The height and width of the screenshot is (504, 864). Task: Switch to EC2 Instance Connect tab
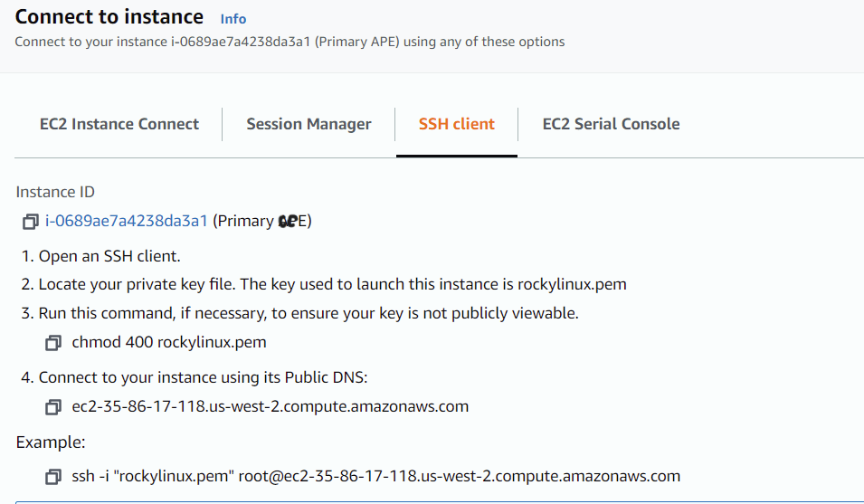(x=119, y=124)
